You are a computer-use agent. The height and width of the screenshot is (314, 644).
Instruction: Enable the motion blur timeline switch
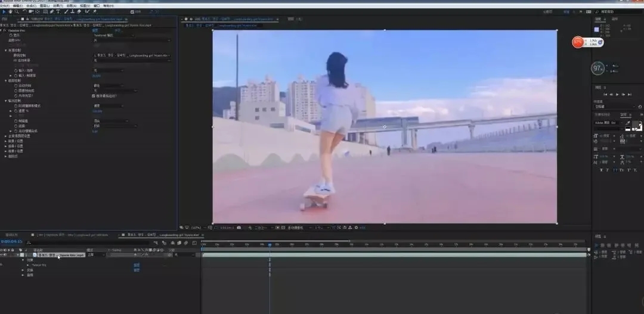point(185,243)
